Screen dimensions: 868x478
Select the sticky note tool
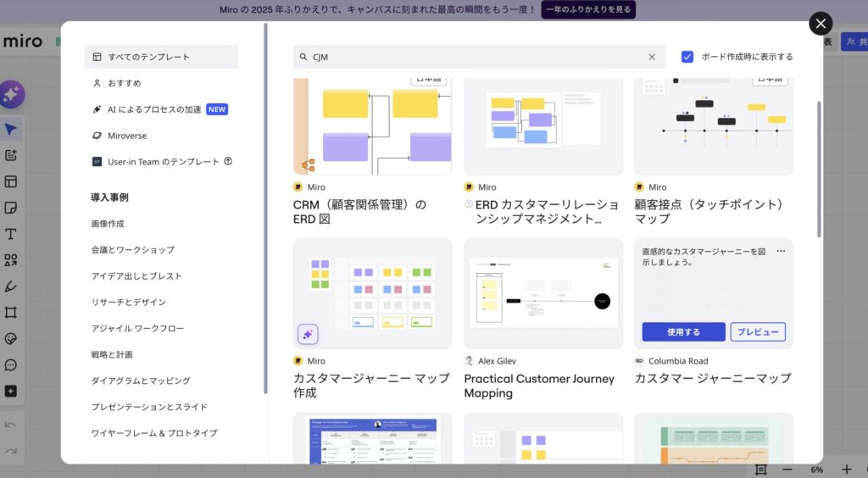click(x=11, y=208)
